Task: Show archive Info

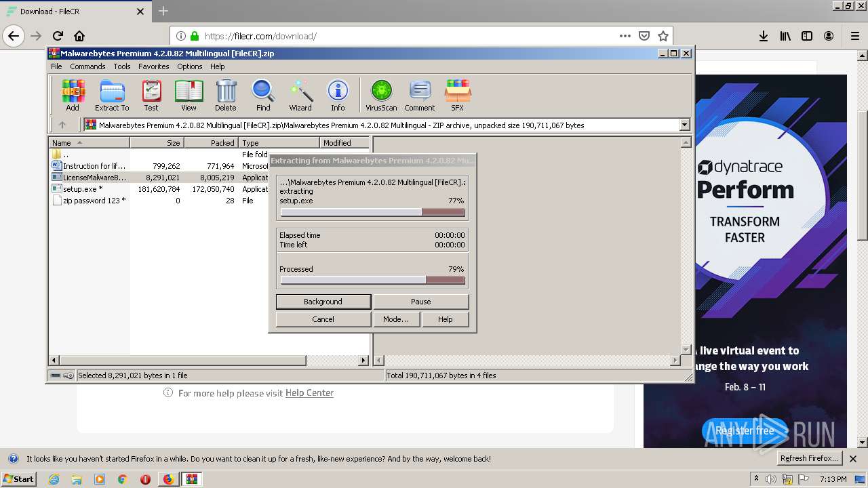Action: coord(338,95)
